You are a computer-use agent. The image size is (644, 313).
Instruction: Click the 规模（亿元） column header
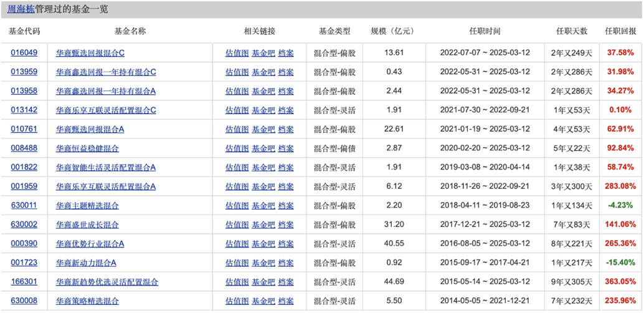click(x=394, y=31)
